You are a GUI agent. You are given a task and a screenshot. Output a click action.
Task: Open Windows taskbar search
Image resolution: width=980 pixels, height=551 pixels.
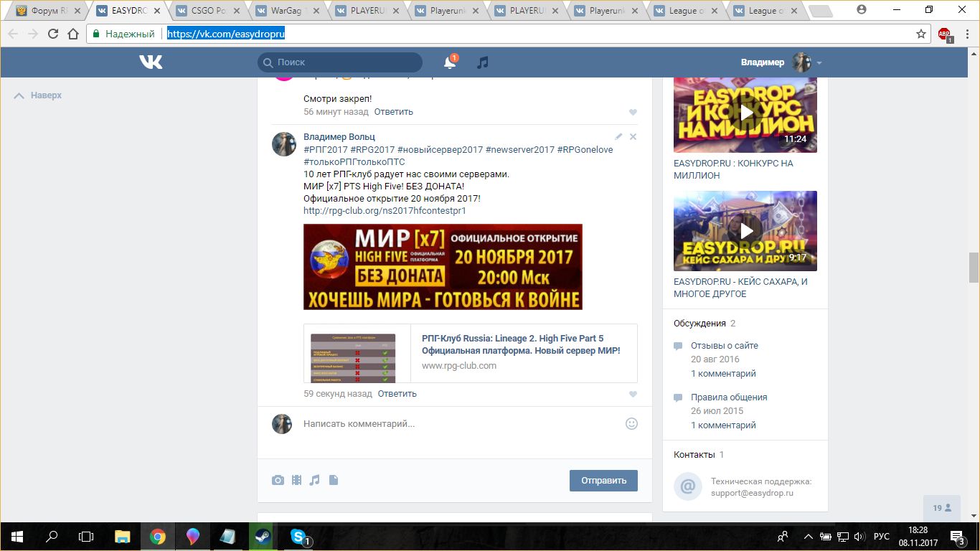click(x=51, y=536)
